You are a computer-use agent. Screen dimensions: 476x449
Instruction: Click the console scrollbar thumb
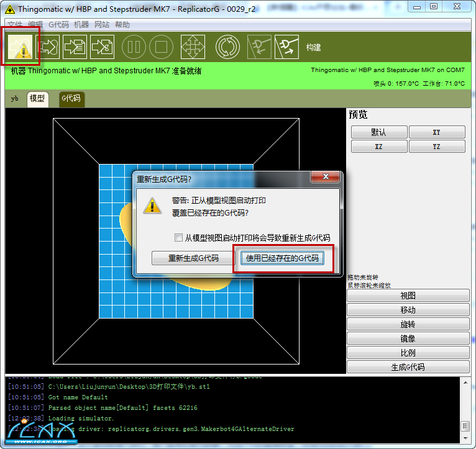pos(465,426)
